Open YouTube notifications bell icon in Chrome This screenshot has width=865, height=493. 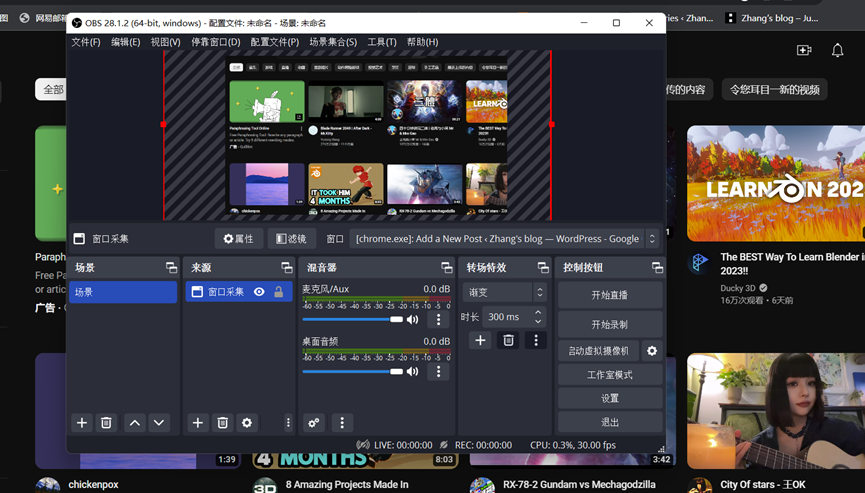pyautogui.click(x=837, y=50)
